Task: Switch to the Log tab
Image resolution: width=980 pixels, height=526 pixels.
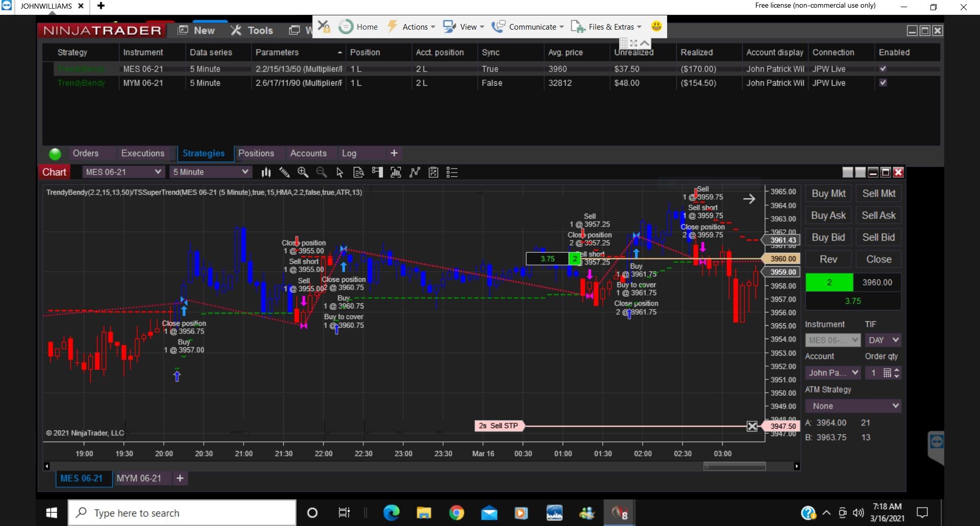Action: click(349, 153)
